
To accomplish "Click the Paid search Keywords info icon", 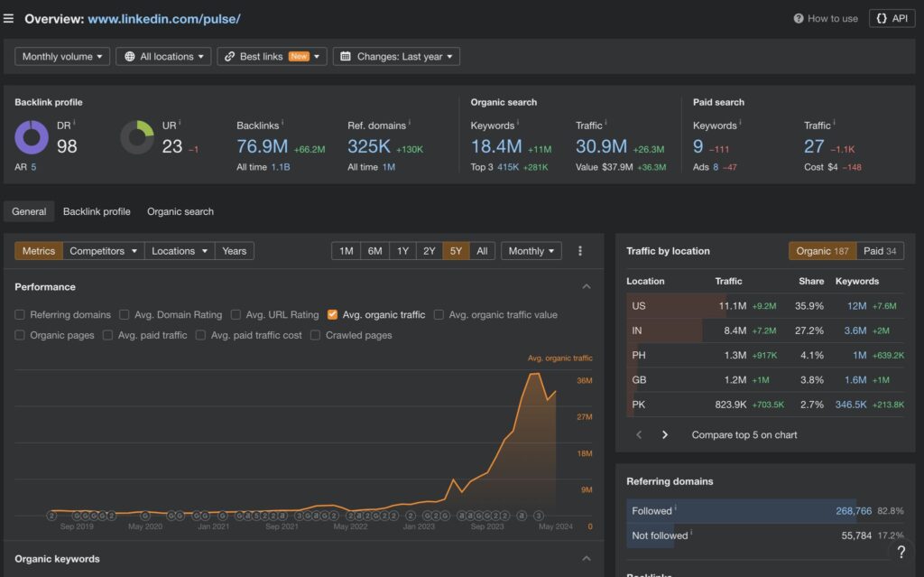I will coord(740,123).
